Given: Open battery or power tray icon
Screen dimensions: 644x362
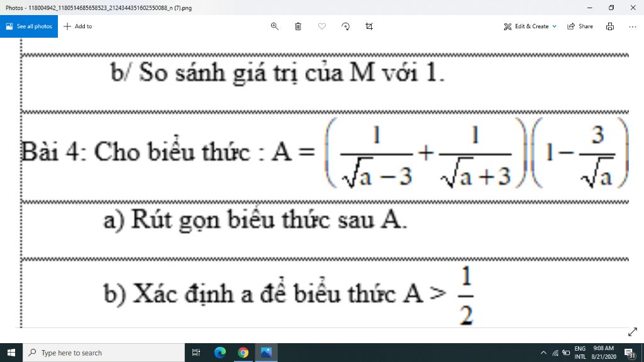Looking at the screenshot, I should click(566, 353).
